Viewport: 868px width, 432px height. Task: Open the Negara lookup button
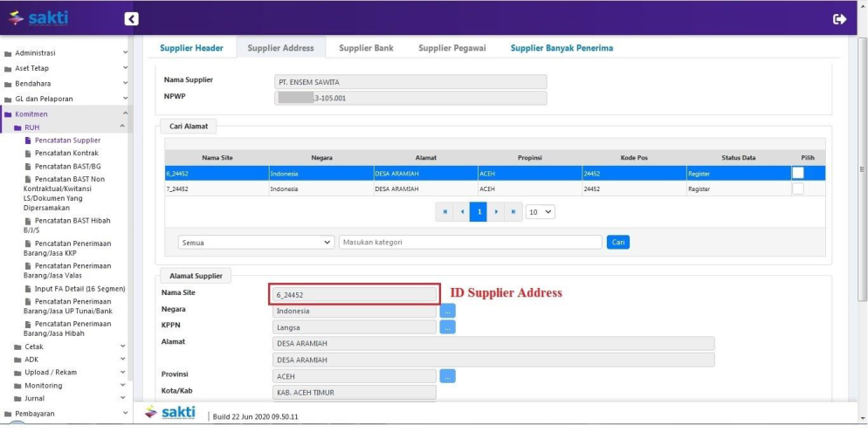point(447,311)
